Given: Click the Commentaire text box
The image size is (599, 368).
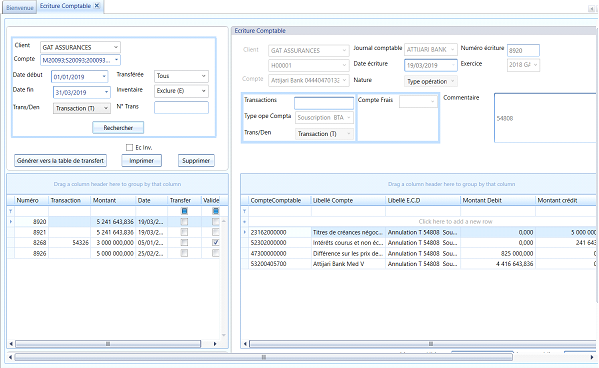Looking at the screenshot, I should [546, 118].
